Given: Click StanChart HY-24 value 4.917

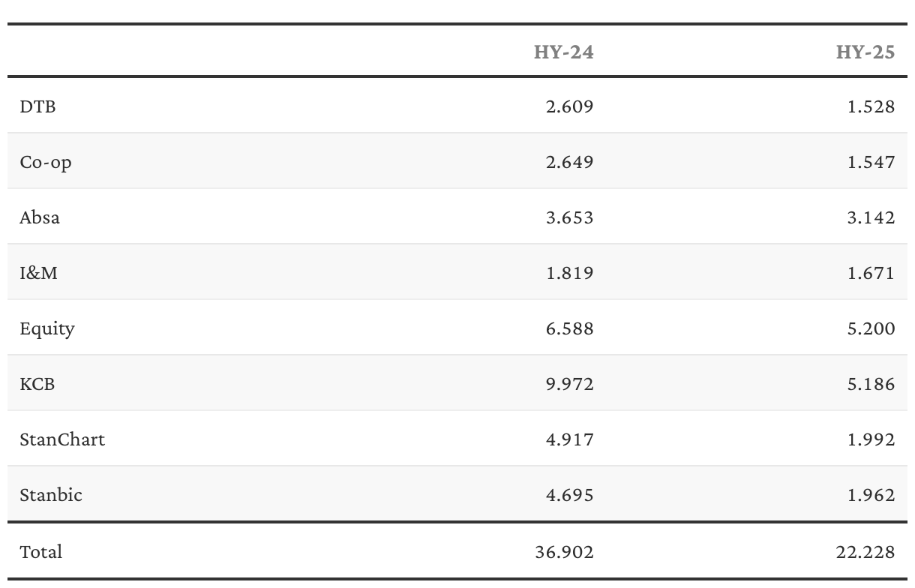Looking at the screenshot, I should pyautogui.click(x=570, y=439).
